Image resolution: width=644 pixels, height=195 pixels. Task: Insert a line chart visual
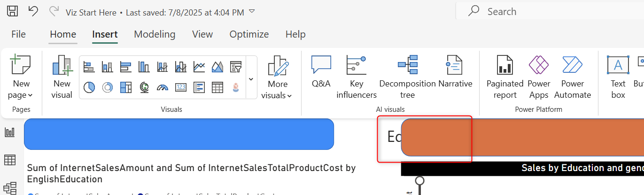pyautogui.click(x=199, y=67)
